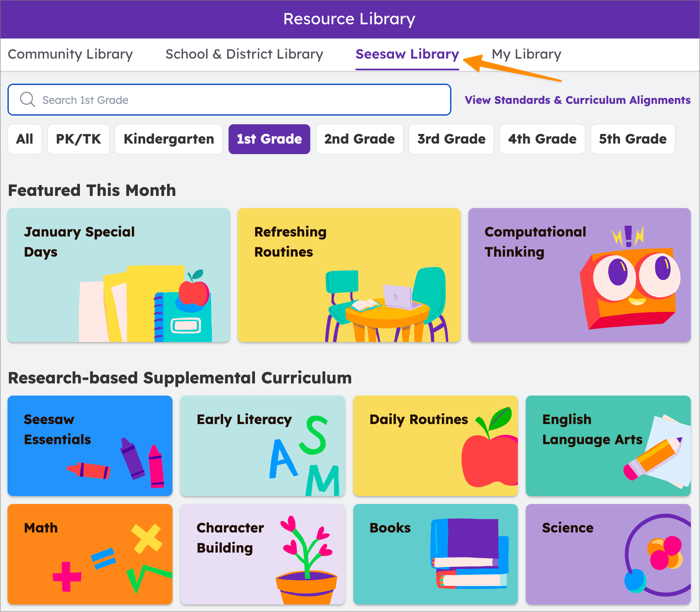700x612 pixels.
Task: Open the Early Literacy curriculum
Action: [x=262, y=446]
